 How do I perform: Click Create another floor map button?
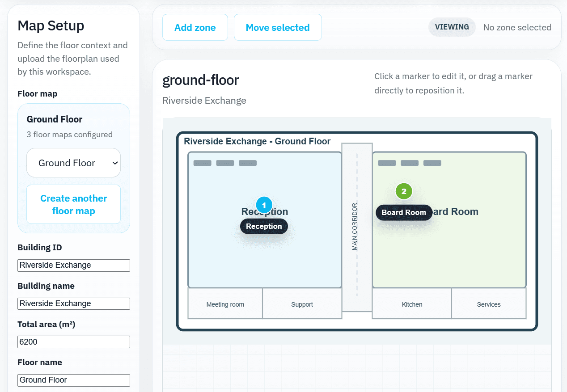(74, 204)
